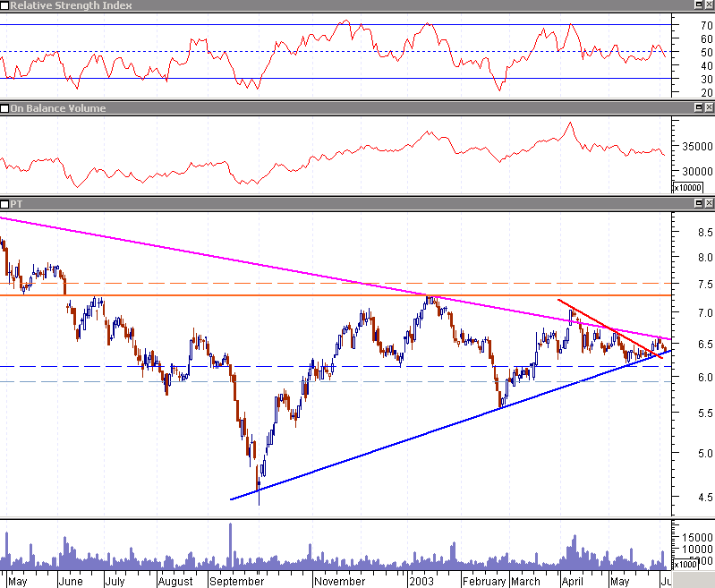Maximize the On Balance Volume panel
The image size is (715, 588).
point(699,107)
